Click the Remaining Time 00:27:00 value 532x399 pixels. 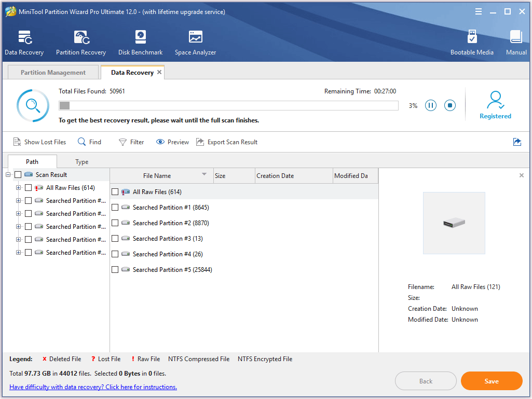[385, 91]
